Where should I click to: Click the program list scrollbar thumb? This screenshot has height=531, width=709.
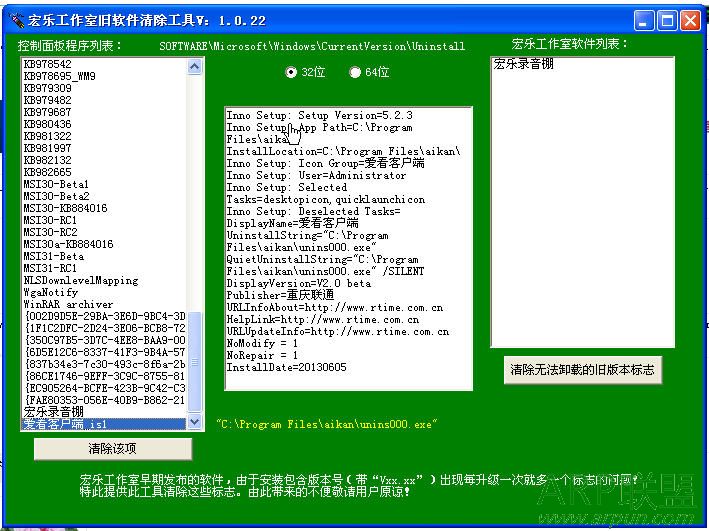coord(194,362)
